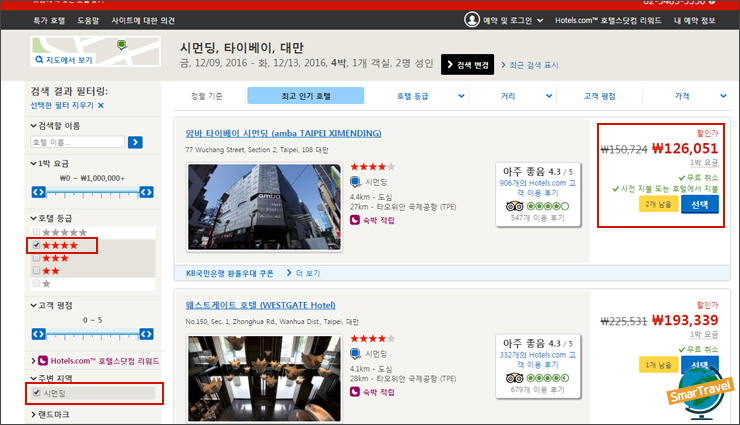Screen dimensions: 740x425
Task: Click 선택 button for amba hotel
Action: pyautogui.click(x=699, y=204)
